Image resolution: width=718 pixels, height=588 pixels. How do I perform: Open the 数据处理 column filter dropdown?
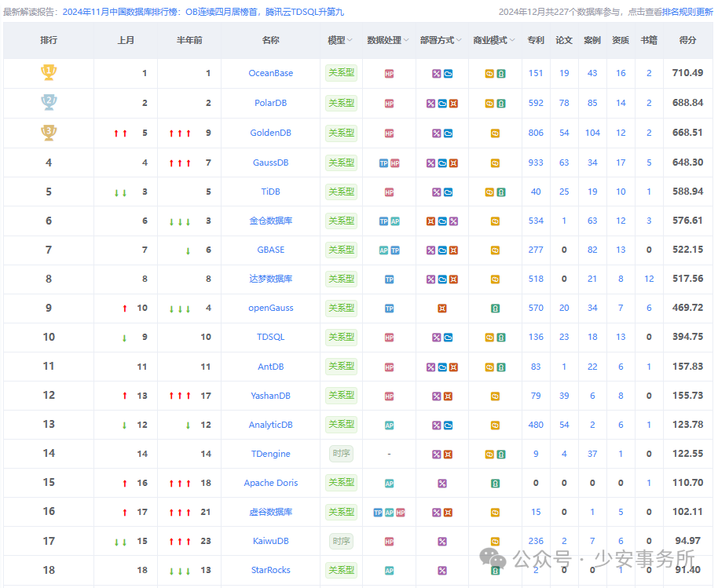click(405, 40)
